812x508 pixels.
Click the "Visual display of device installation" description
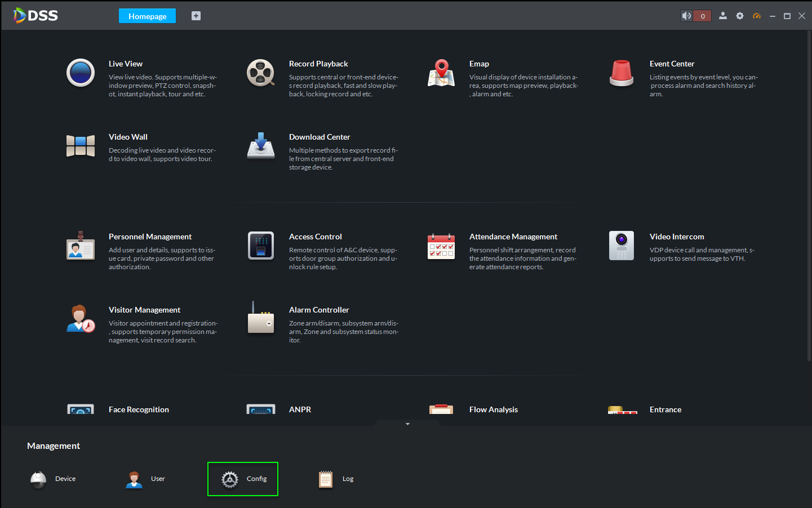(x=524, y=86)
